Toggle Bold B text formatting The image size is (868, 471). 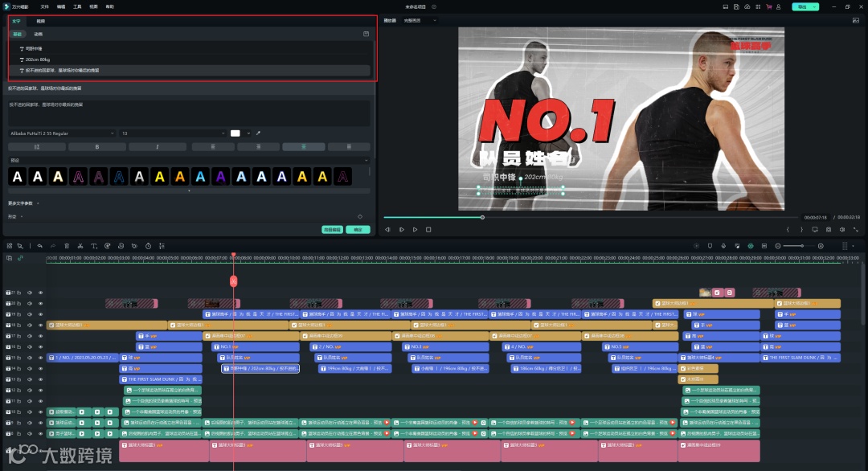point(97,146)
